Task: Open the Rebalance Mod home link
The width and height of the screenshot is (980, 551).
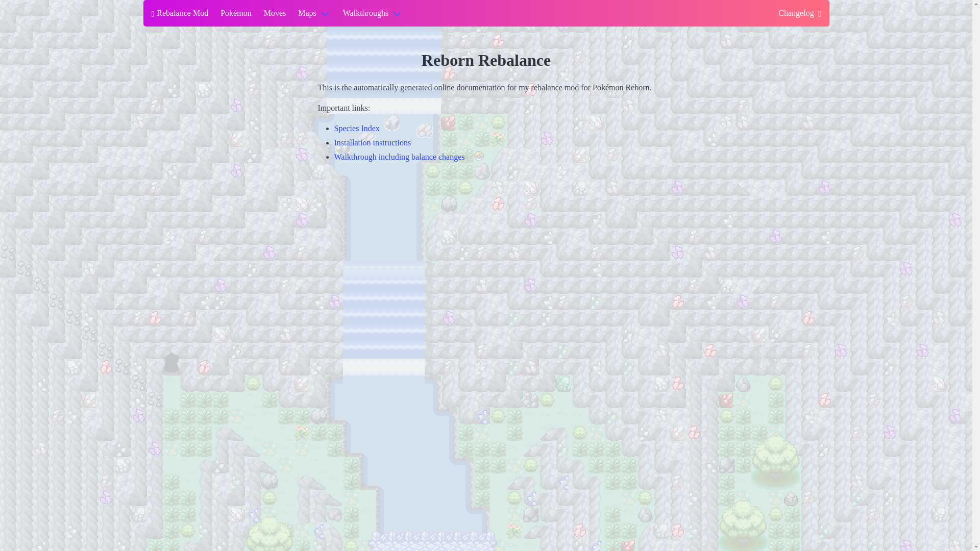Action: coord(180,13)
